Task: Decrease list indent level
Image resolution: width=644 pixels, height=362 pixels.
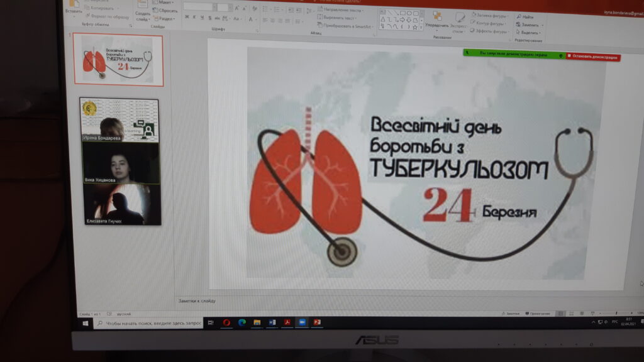Action: pyautogui.click(x=291, y=10)
